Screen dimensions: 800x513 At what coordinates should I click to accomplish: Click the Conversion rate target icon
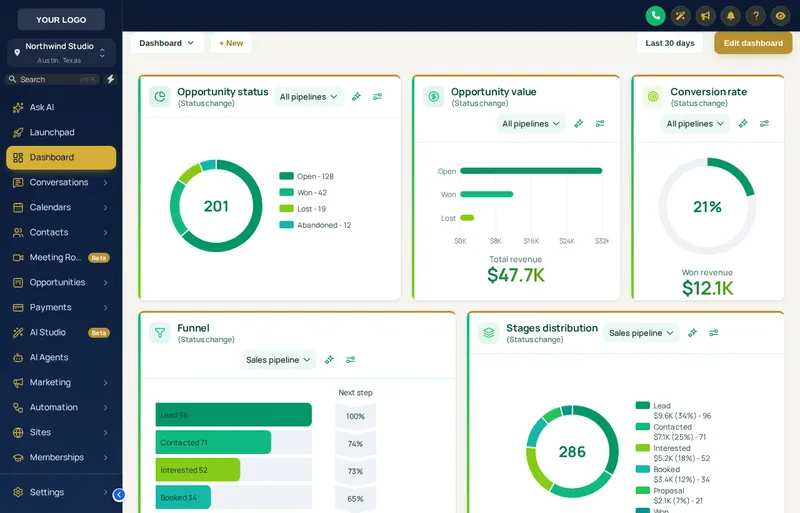(x=653, y=96)
